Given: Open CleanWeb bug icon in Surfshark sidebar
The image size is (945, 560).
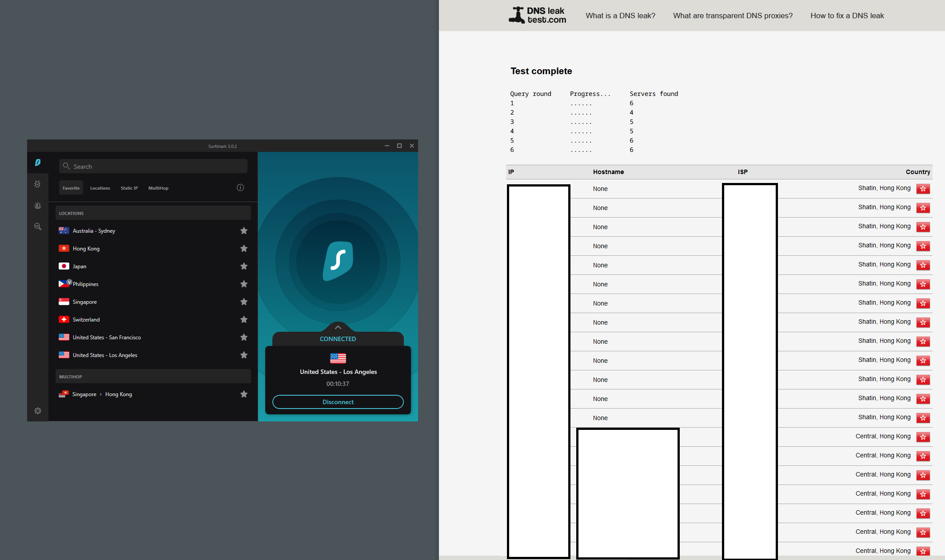Looking at the screenshot, I should coord(38,184).
